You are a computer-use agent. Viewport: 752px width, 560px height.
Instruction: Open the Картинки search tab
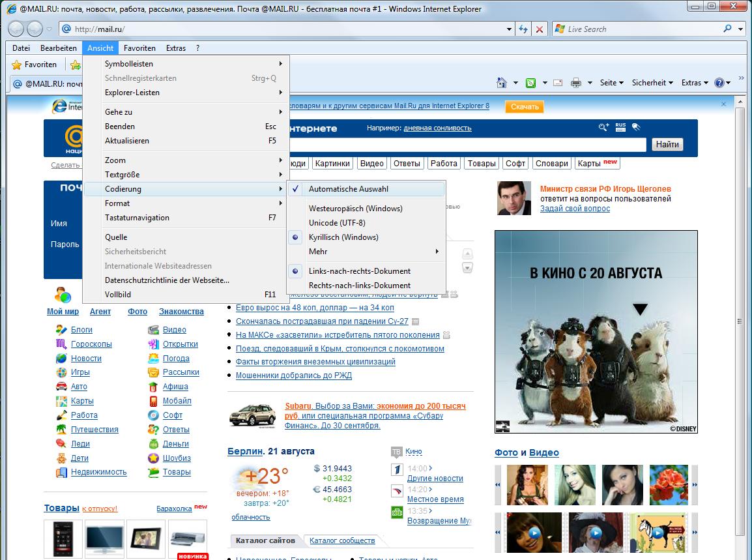332,164
